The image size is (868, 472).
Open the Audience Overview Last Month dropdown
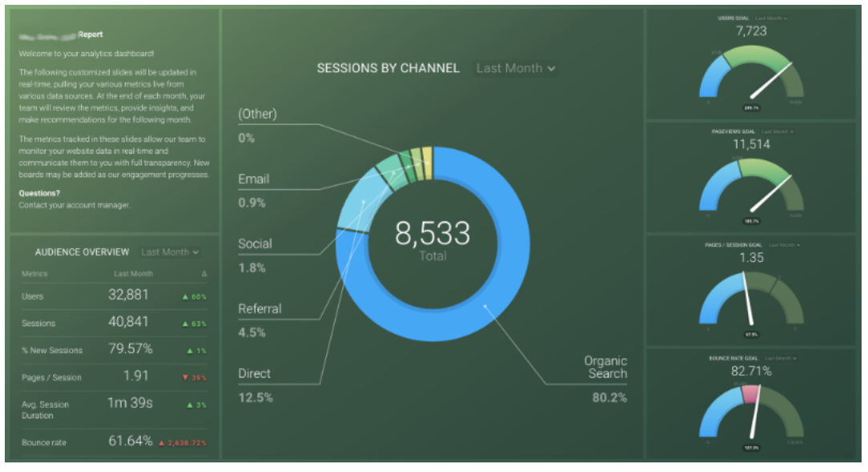point(170,252)
